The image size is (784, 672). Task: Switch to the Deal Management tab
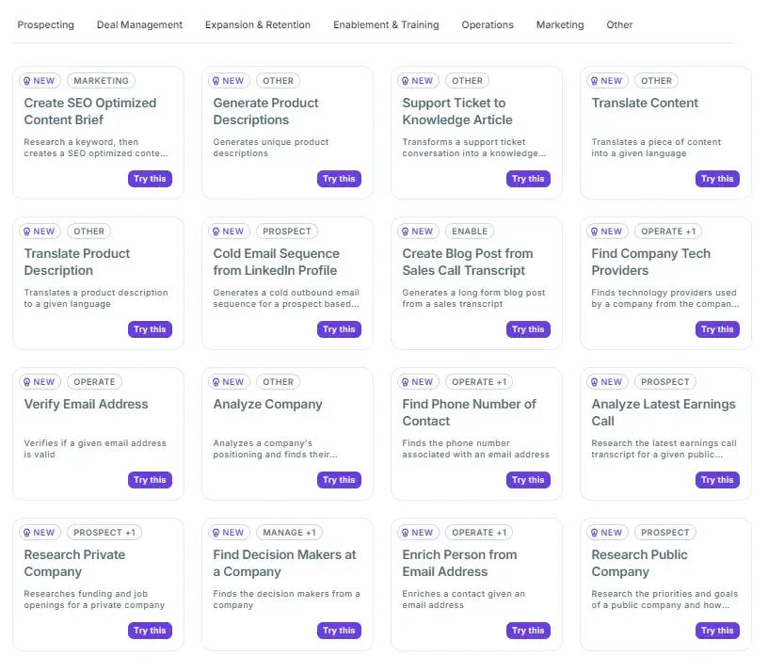pyautogui.click(x=139, y=25)
